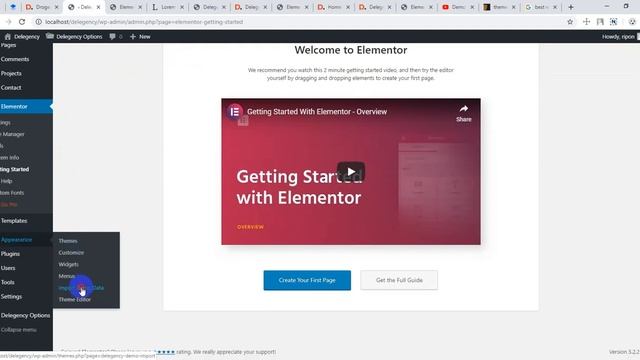This screenshot has width=640, height=360.
Task: Click the N extension icon in toolbar
Action: [613, 22]
